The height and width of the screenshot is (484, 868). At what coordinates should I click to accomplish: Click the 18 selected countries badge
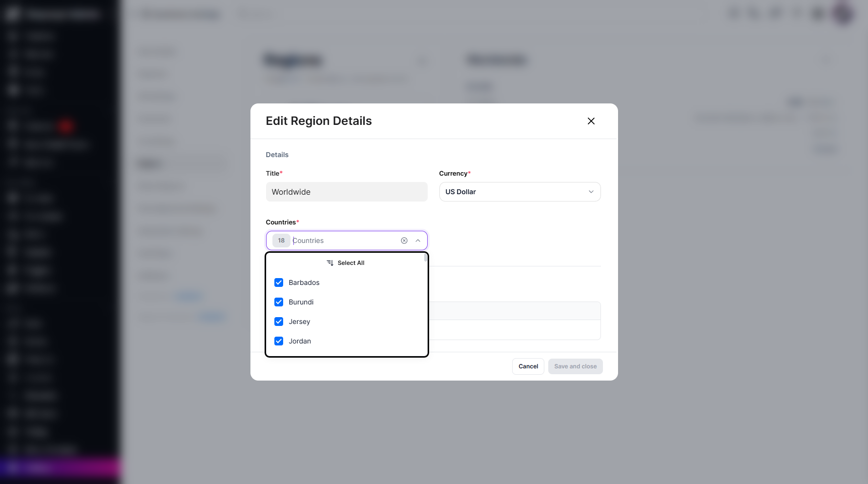click(281, 241)
